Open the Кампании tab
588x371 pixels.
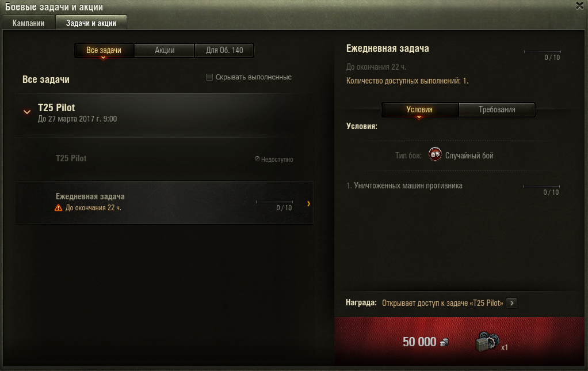point(29,23)
